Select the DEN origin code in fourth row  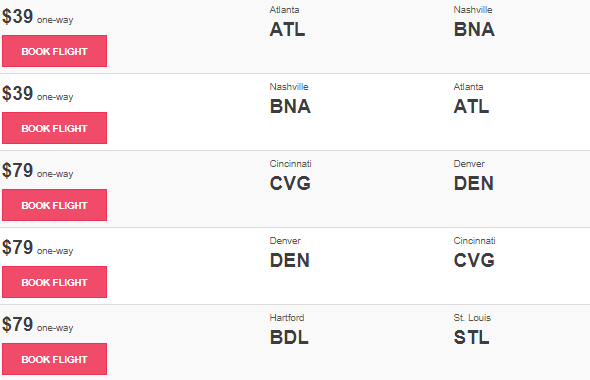pos(289,261)
